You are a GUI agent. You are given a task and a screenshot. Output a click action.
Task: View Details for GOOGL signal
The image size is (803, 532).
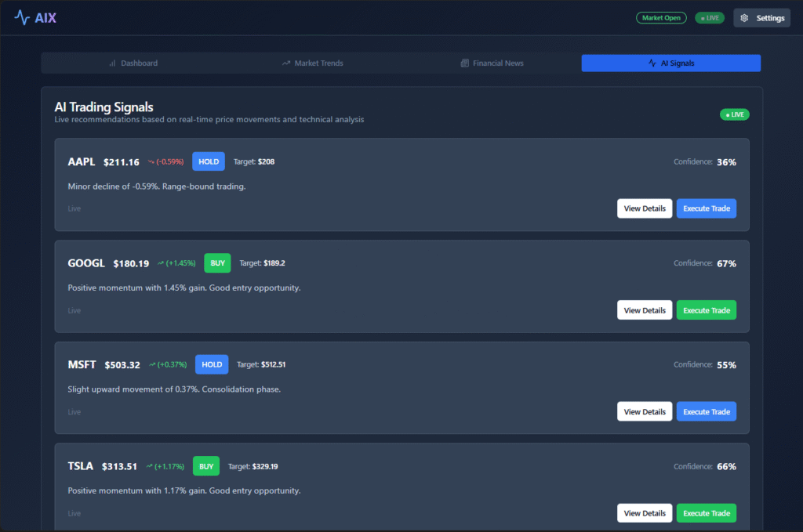tap(645, 310)
